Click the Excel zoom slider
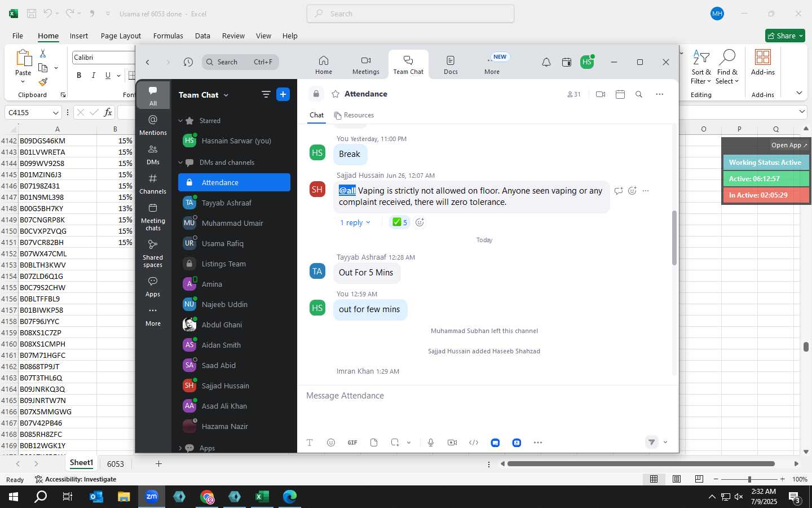This screenshot has width=812, height=508. tap(749, 479)
